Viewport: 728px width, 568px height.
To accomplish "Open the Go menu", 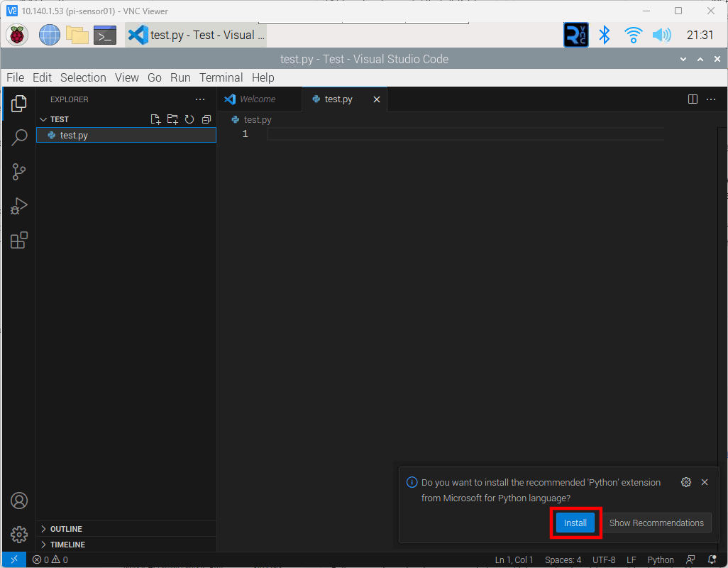I will [x=155, y=77].
